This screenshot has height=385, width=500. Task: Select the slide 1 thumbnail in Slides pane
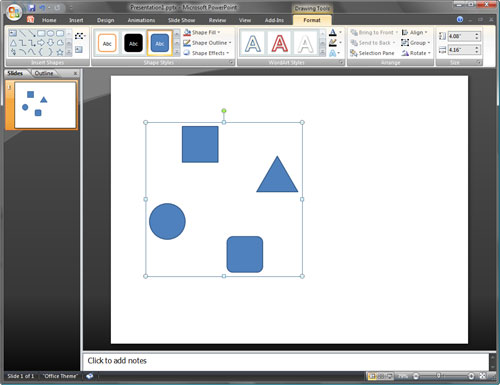pyautogui.click(x=45, y=105)
